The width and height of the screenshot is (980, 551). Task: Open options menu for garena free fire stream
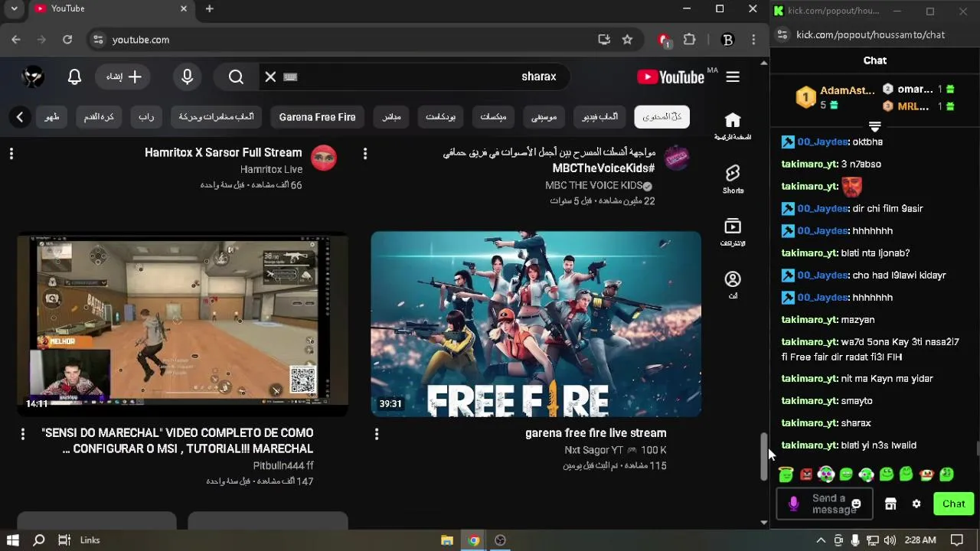(x=377, y=434)
